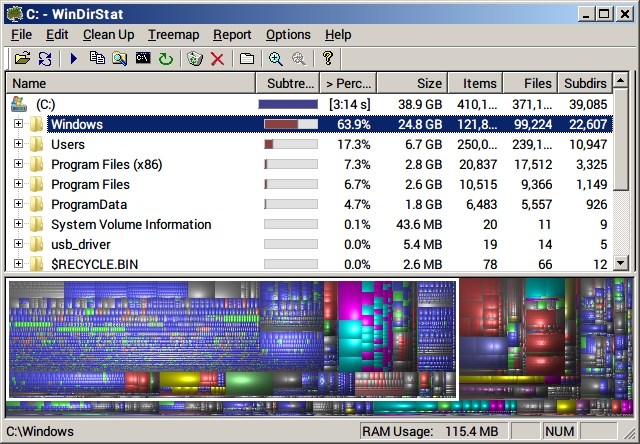The image size is (640, 444).
Task: Click the Delete to Recycle Bin icon
Action: coord(195,59)
